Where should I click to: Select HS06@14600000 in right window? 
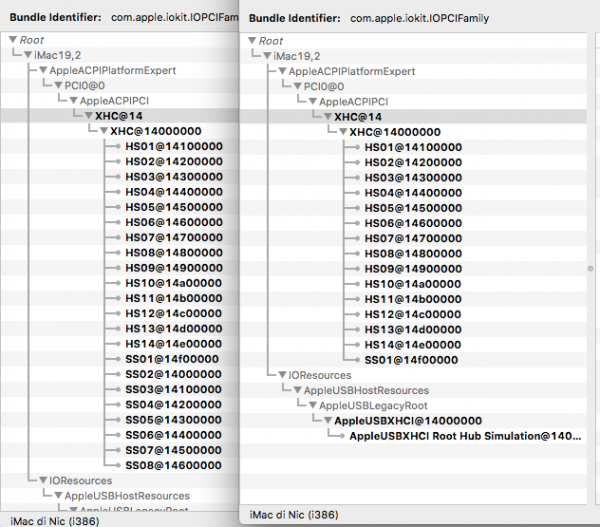(x=413, y=223)
